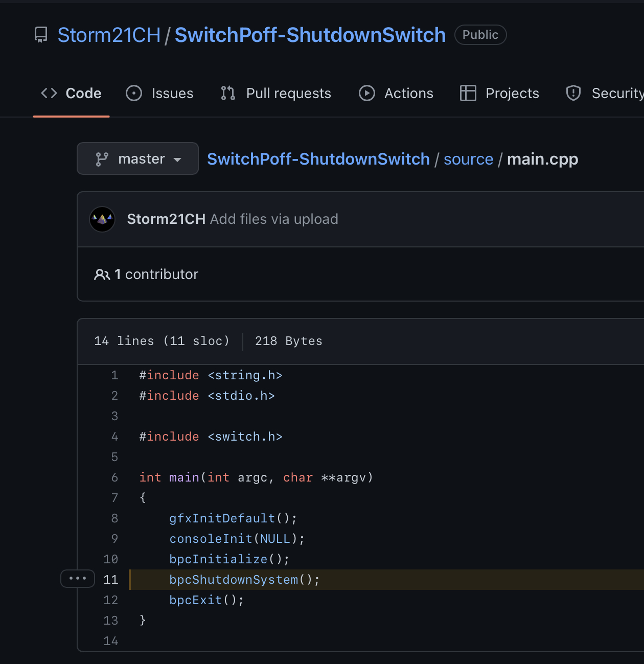Click the bpcInitialize() code line

point(229,559)
